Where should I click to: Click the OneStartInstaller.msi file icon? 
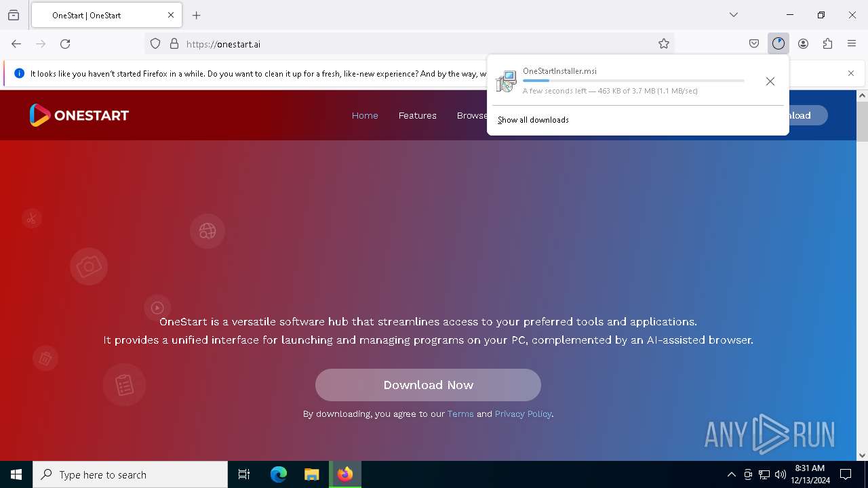click(506, 81)
